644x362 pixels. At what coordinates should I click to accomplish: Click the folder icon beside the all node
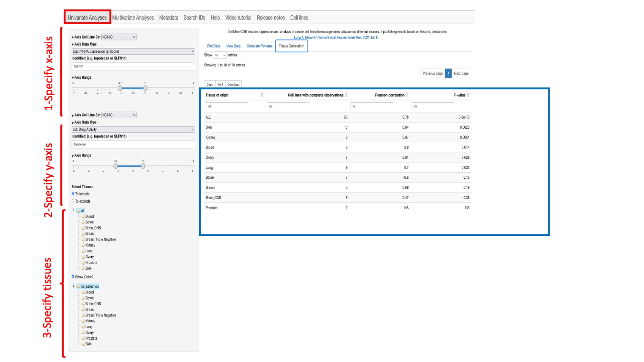click(x=79, y=211)
